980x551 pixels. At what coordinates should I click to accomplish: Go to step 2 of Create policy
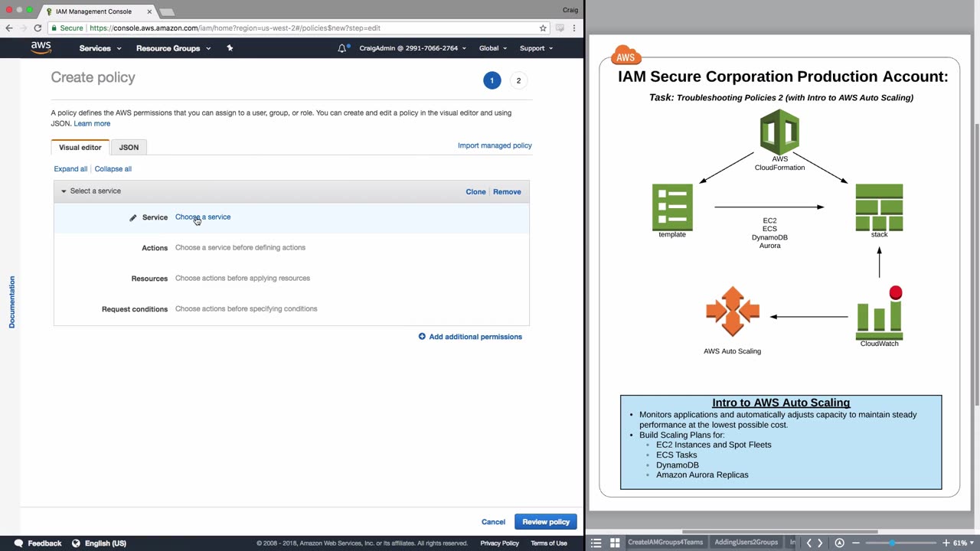point(518,80)
